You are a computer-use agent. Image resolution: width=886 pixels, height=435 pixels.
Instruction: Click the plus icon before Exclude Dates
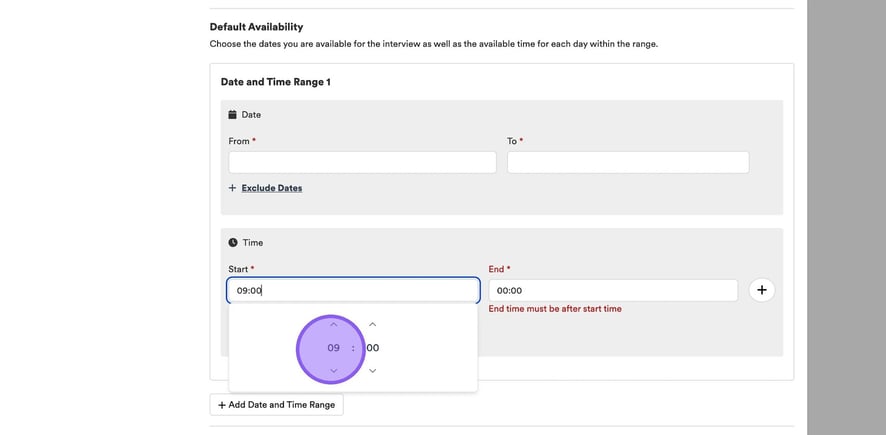(232, 188)
